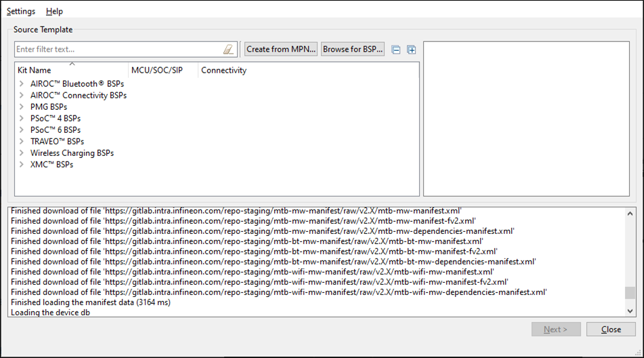Click Browse for BSP button
Viewport: 644px width, 358px height.
click(x=353, y=49)
